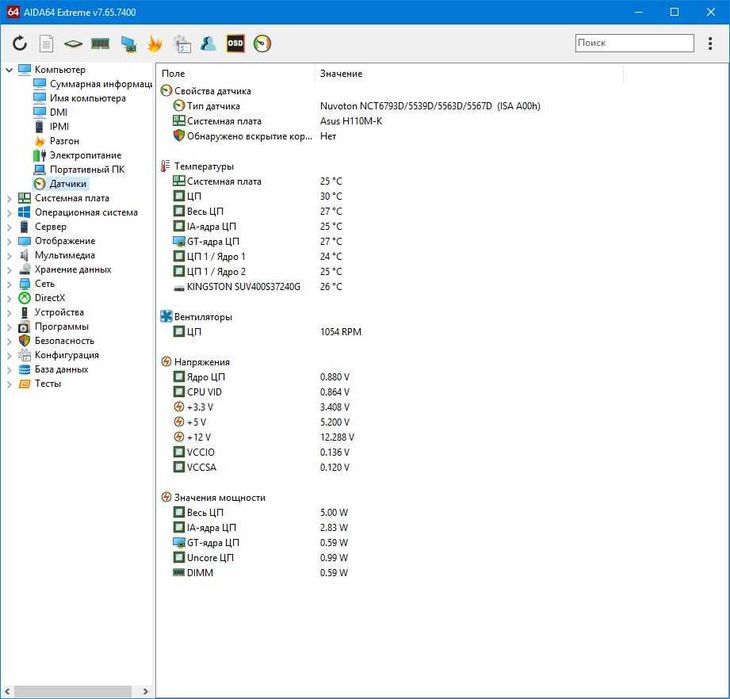
Task: Select the GT-ядра ЦП temperature row
Action: point(257,242)
